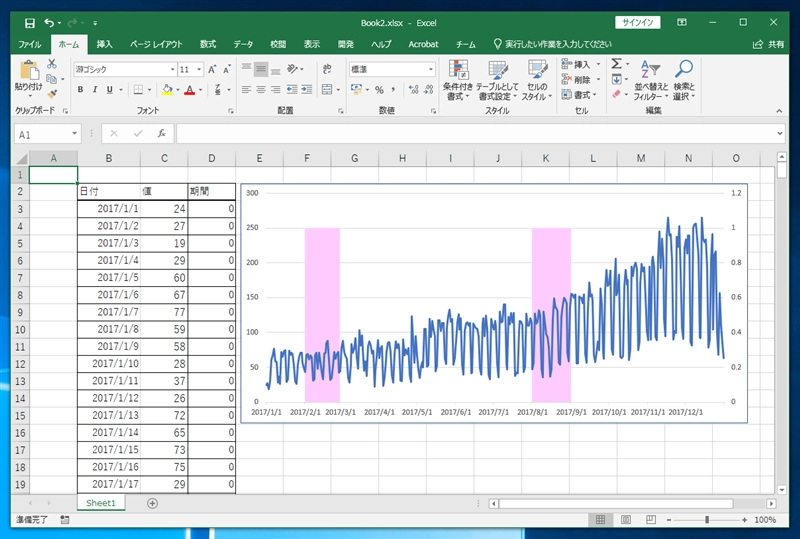Toggle align text left

pyautogui.click(x=246, y=90)
